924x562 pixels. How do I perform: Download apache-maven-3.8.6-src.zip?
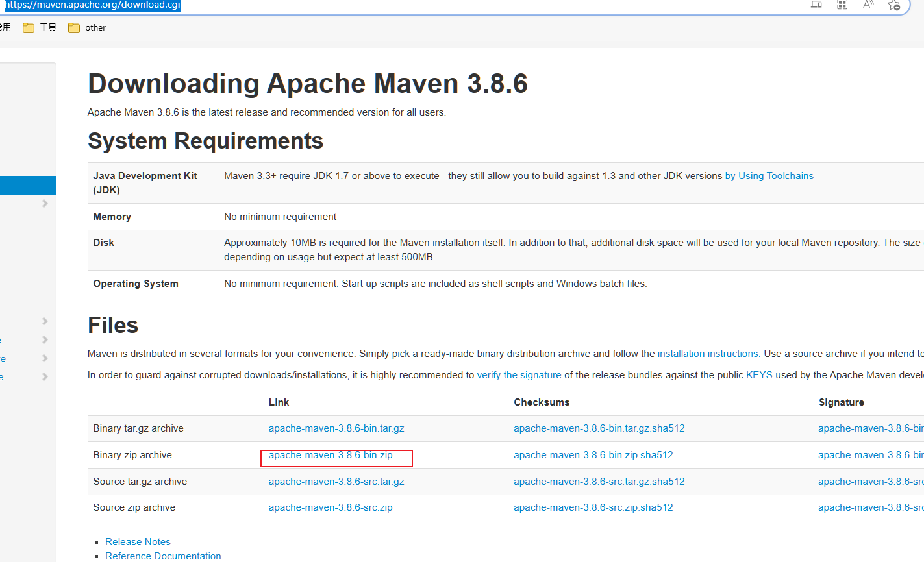tap(331, 507)
